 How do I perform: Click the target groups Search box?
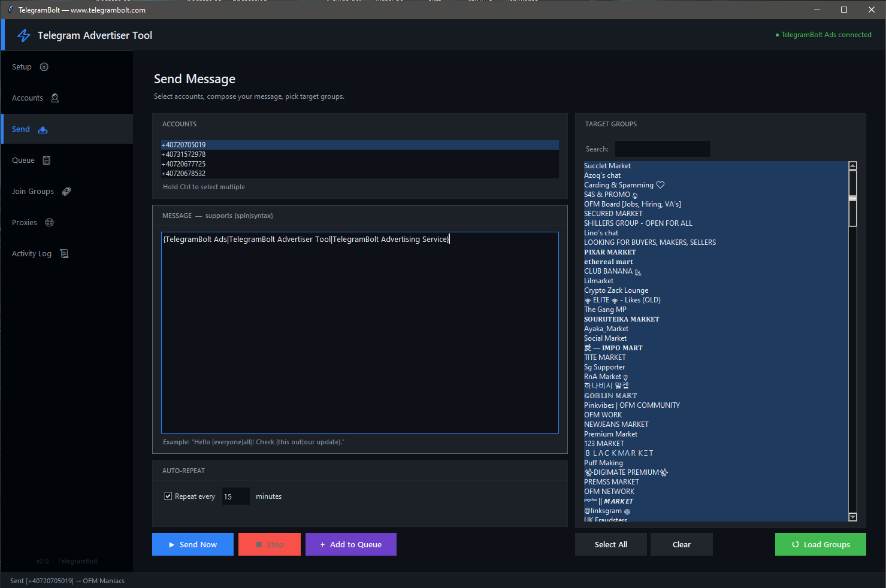[x=663, y=148]
